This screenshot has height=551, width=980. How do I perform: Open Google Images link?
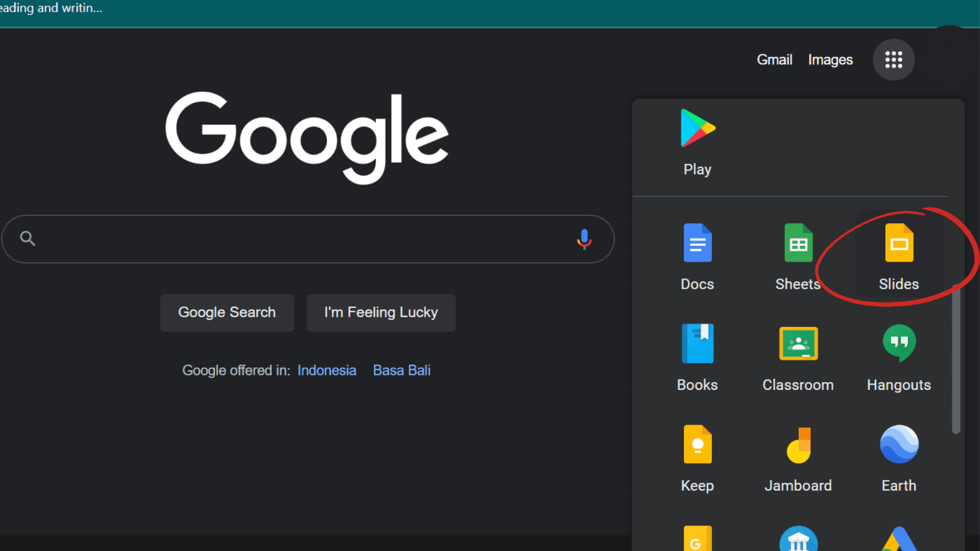coord(830,60)
